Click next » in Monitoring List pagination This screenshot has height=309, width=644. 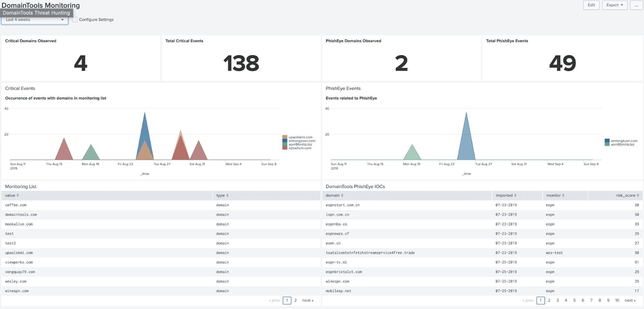coord(308,300)
